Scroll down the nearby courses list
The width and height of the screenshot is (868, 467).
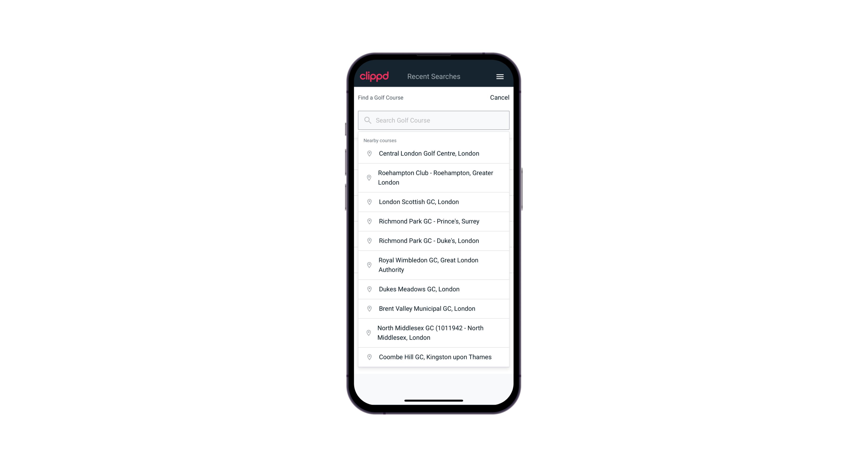pos(434,253)
